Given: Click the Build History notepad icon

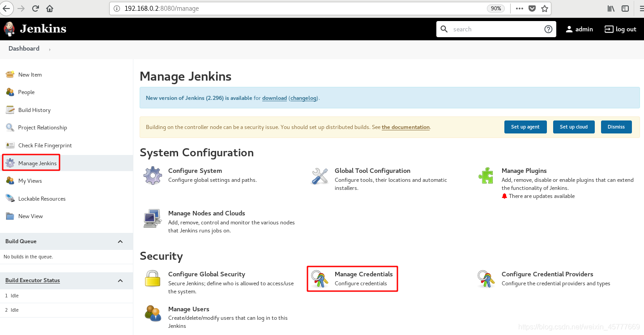Looking at the screenshot, I should click(10, 110).
